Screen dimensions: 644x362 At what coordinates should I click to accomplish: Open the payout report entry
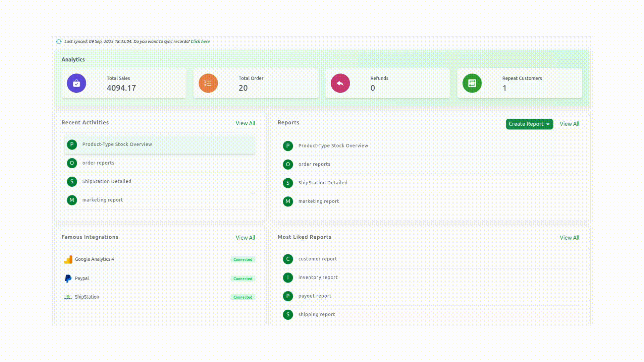(314, 296)
